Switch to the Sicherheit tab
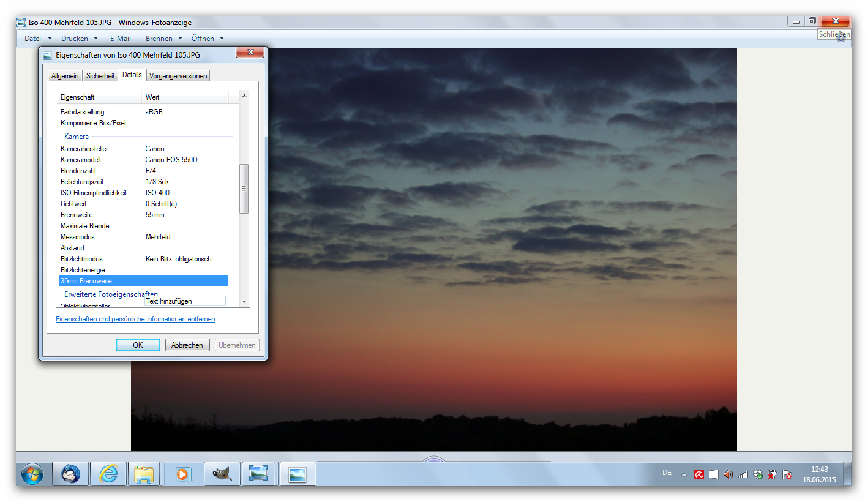This screenshot has width=868, height=502. 100,76
